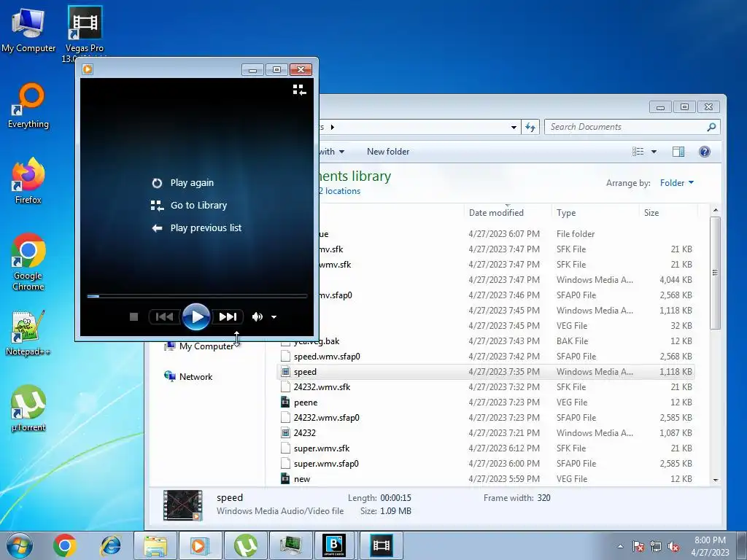Skip to next track in Media Player
Viewport: 747px width, 560px height.
[228, 316]
